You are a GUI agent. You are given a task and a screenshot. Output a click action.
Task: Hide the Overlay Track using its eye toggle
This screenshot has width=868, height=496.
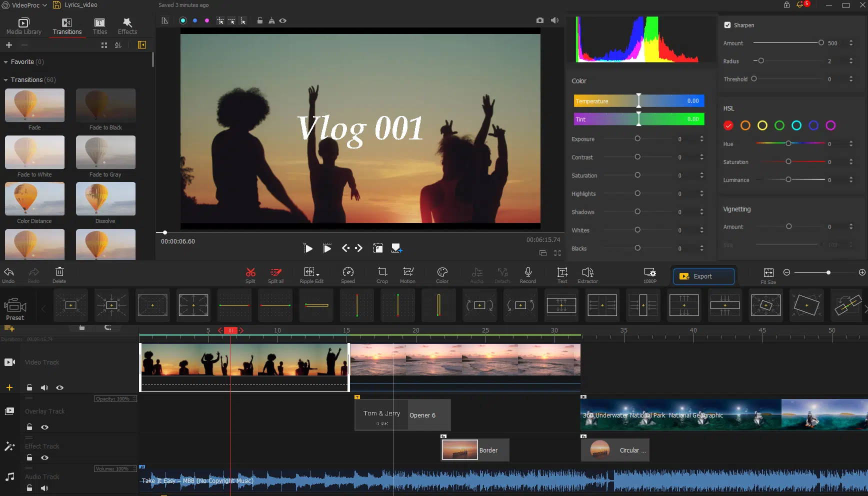point(44,427)
